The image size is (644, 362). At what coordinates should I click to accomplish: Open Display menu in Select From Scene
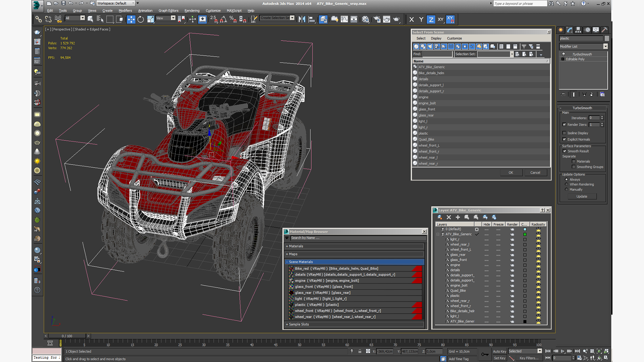tap(436, 39)
